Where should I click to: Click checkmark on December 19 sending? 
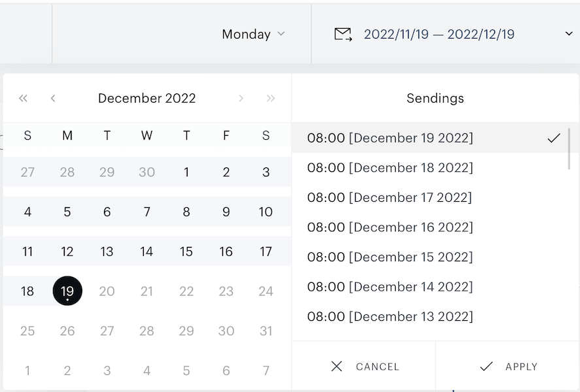(x=554, y=138)
